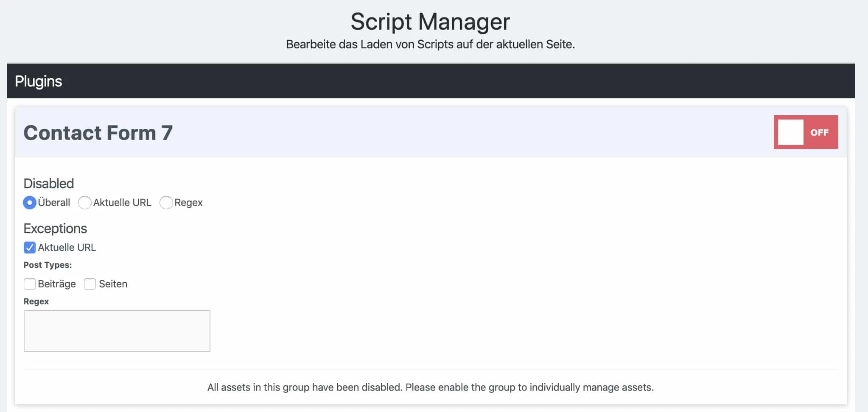
Task: Click the "Post Types:" label
Action: pos(48,264)
